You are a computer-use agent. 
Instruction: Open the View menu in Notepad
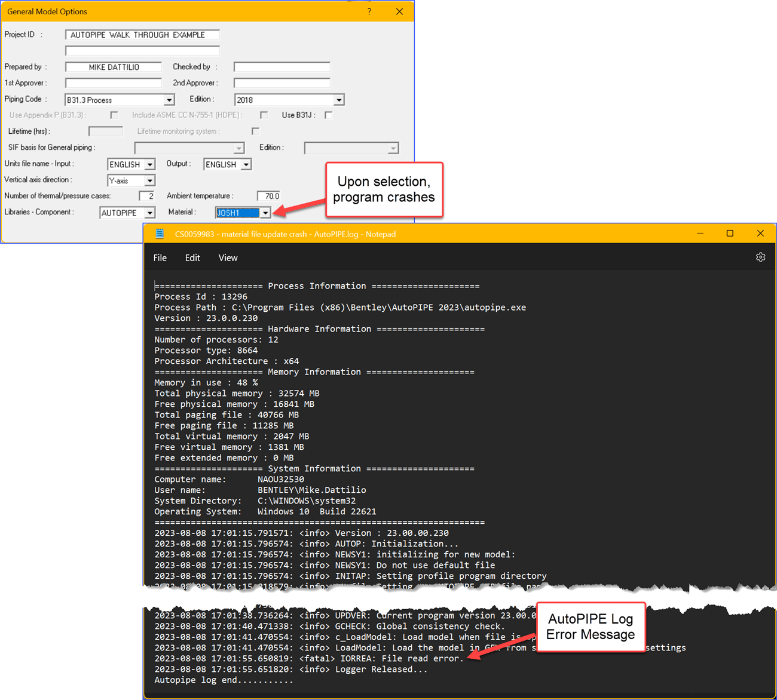point(228,257)
